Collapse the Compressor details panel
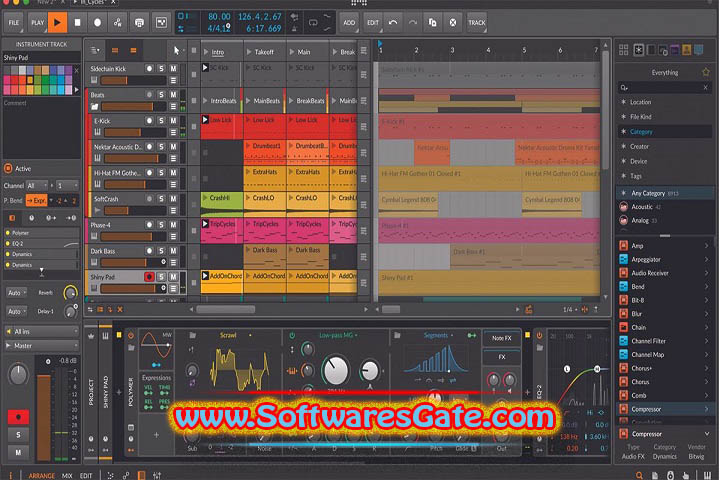The height and width of the screenshot is (480, 720). pyautogui.click(x=706, y=434)
